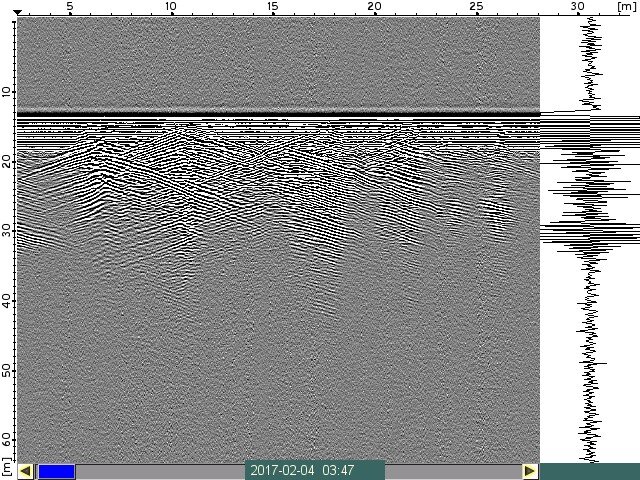Click the [m] unit label on the left ruler

tap(7, 469)
